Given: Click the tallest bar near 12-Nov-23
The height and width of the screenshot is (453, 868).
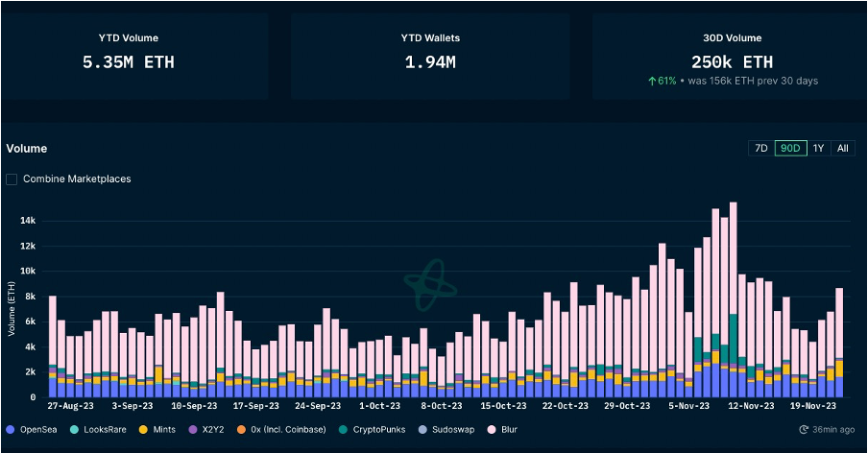Looking at the screenshot, I should (x=734, y=288).
